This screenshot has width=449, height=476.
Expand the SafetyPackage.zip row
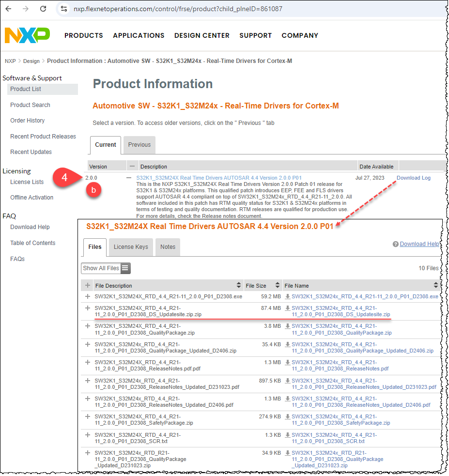point(88,417)
